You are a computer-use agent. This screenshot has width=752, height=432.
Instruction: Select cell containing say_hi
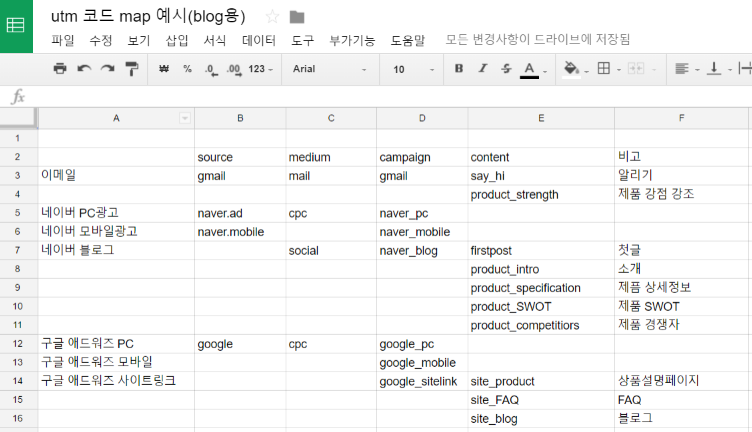pyautogui.click(x=541, y=175)
